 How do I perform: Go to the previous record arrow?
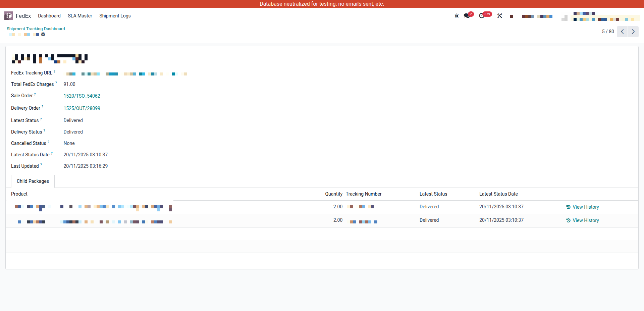tap(622, 32)
